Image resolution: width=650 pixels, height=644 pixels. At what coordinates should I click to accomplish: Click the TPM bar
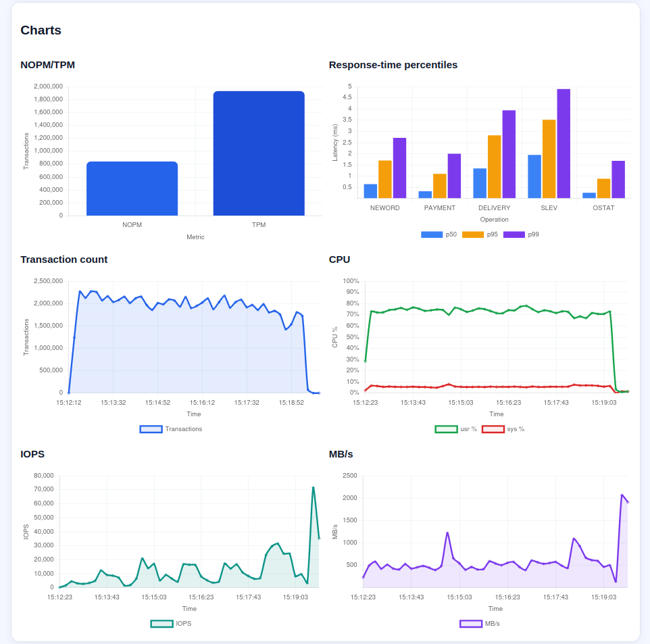[x=259, y=153]
